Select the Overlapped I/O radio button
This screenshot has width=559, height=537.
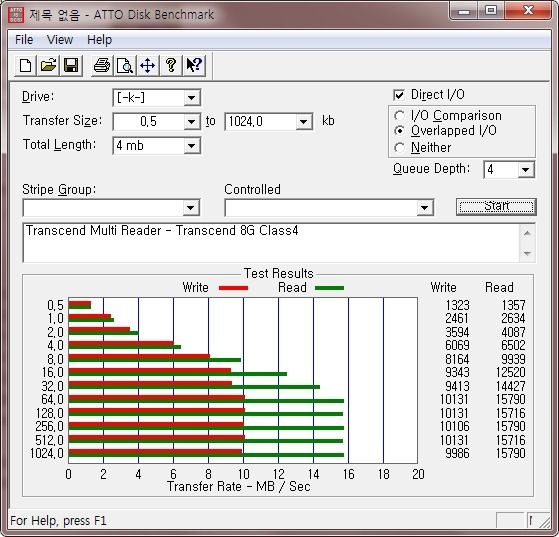click(x=399, y=131)
